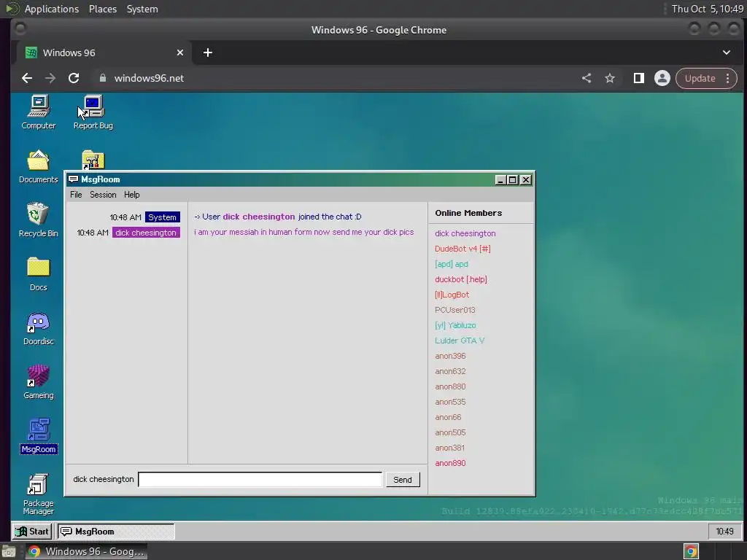
Task: Click the System sender tag in chat
Action: tap(163, 217)
